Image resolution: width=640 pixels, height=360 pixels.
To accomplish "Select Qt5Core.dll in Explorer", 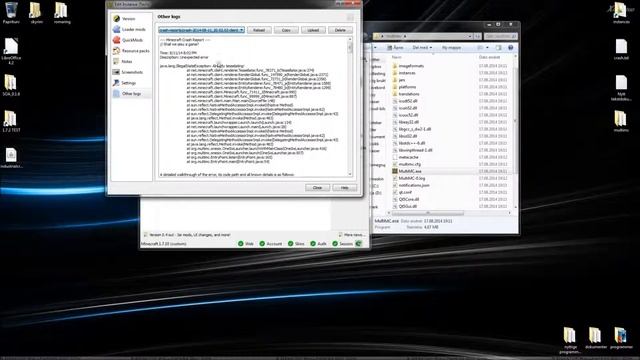I will point(409,199).
